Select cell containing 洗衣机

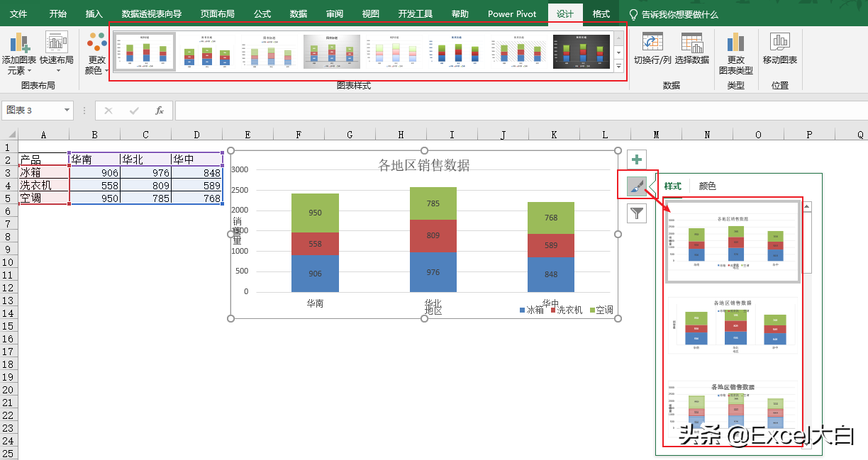click(x=43, y=186)
